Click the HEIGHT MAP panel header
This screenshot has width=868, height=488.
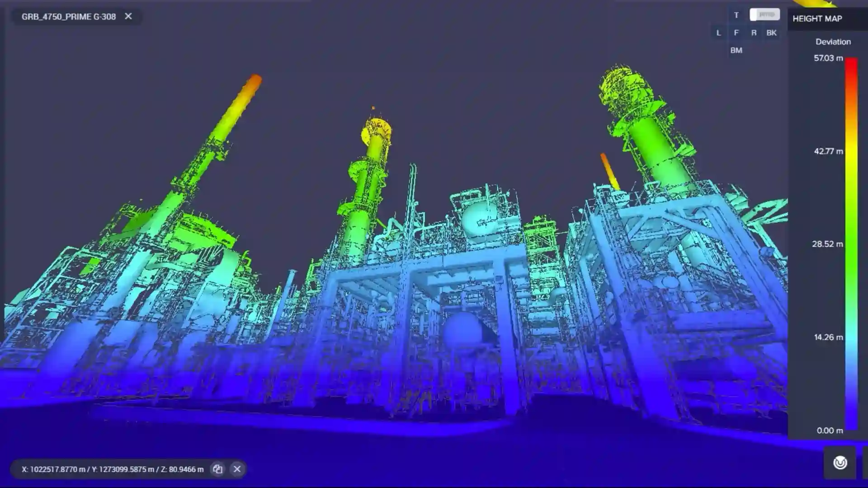817,19
